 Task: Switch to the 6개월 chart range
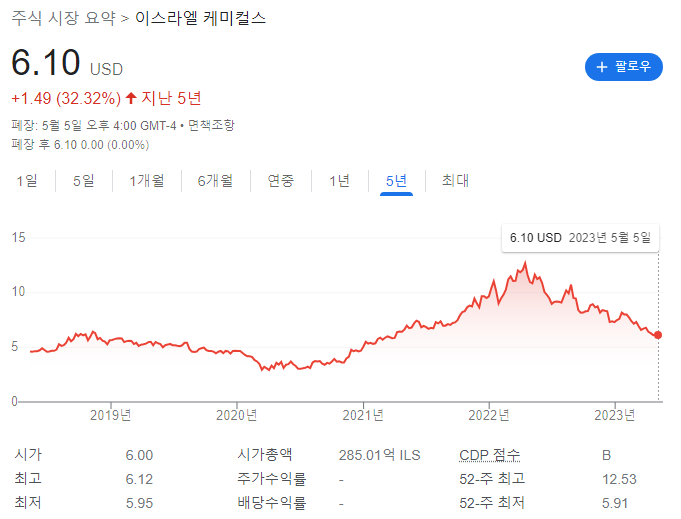coord(215,181)
